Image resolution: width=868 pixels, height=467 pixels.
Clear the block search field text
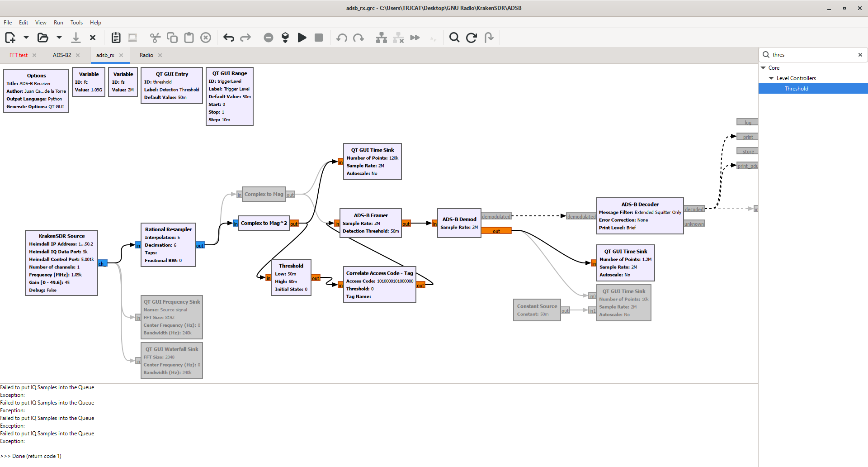tap(860, 55)
